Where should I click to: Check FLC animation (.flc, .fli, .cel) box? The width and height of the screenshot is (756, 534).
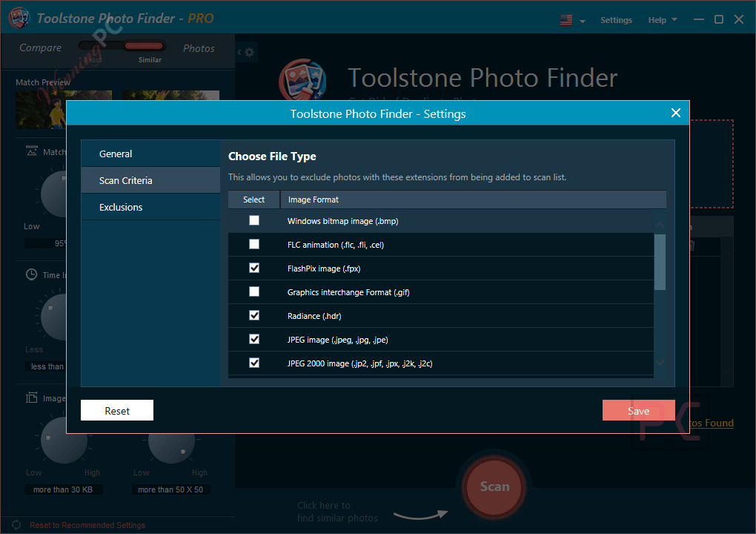point(254,244)
